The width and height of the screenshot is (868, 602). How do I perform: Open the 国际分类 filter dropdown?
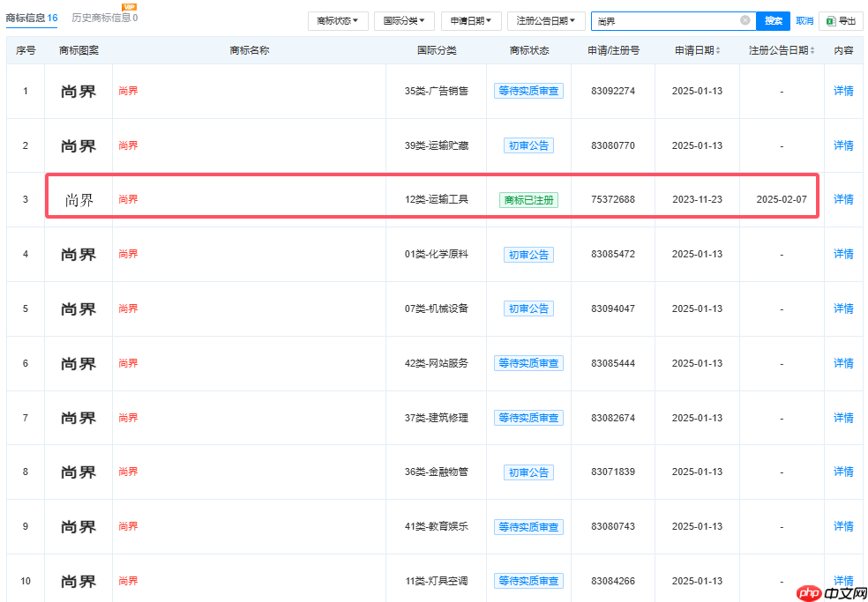click(405, 20)
